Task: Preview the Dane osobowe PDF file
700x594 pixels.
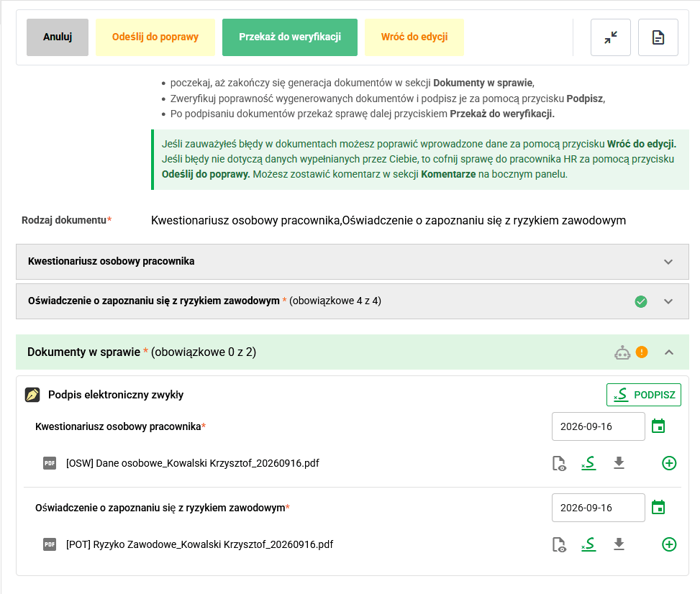Action: pos(559,463)
